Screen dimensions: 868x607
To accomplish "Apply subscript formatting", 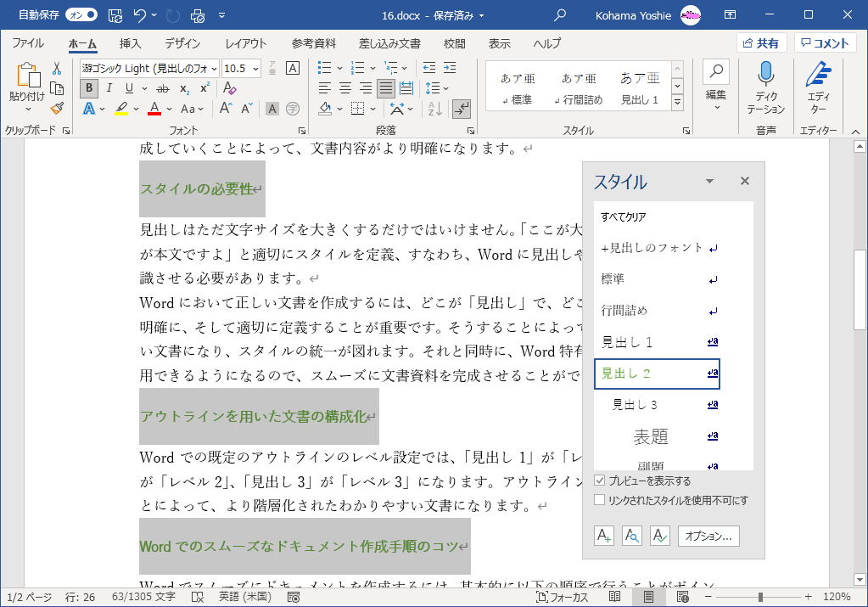I will 185,88.
